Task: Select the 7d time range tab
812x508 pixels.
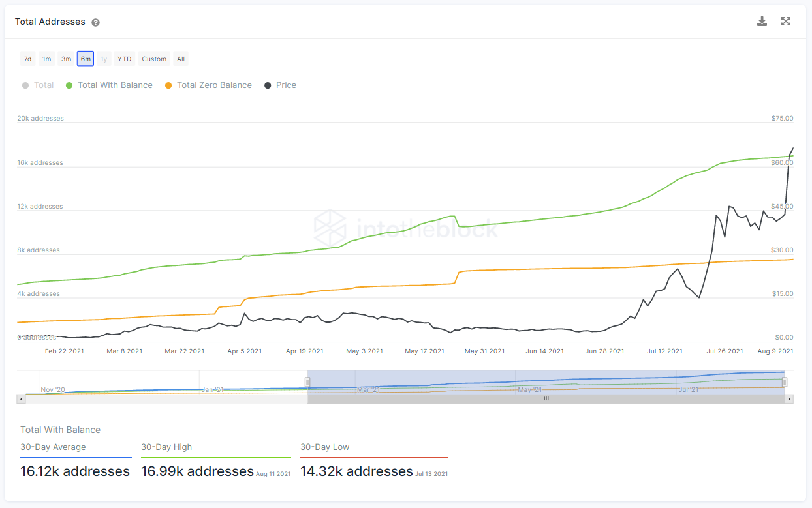Action: (27, 58)
